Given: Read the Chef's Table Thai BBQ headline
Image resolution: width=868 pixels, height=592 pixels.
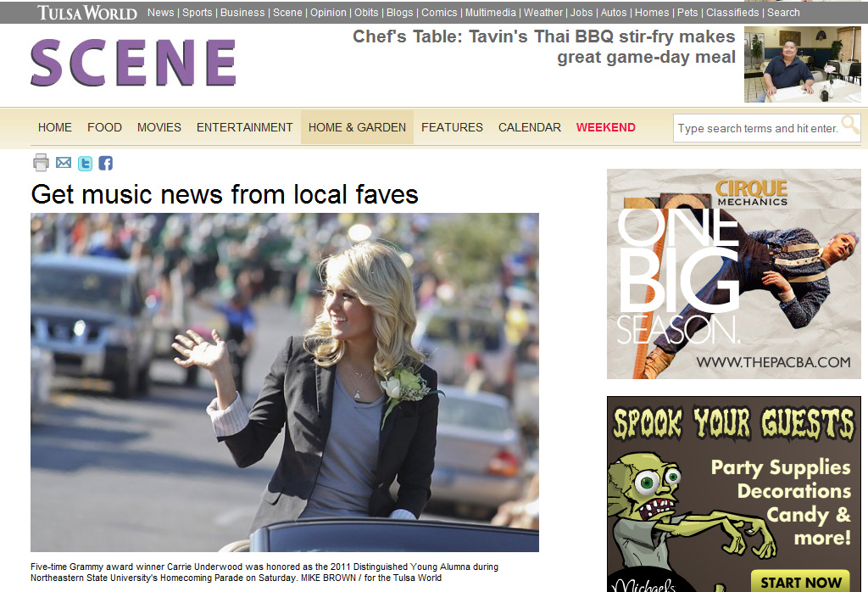Looking at the screenshot, I should click(x=544, y=47).
